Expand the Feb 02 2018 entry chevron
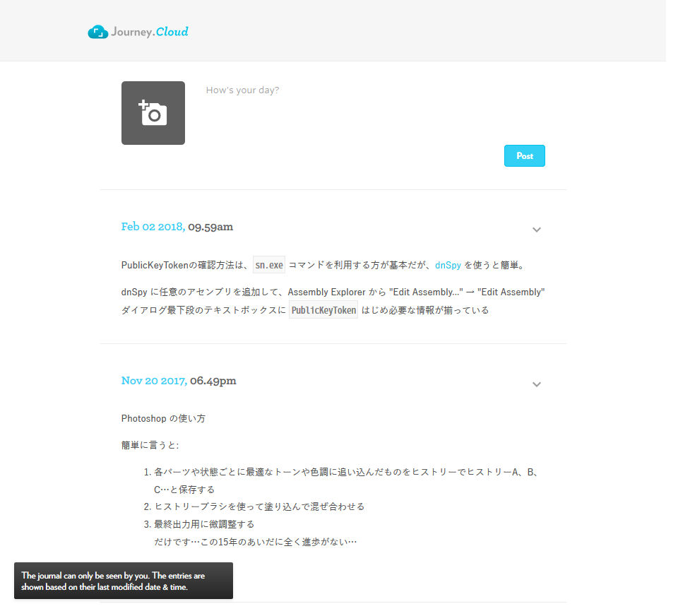Screen dimensions: 678x616 pos(537,230)
